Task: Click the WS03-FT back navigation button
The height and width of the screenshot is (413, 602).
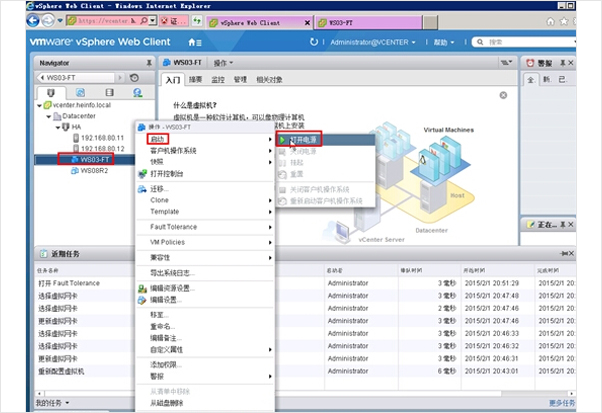Action: click(76, 78)
